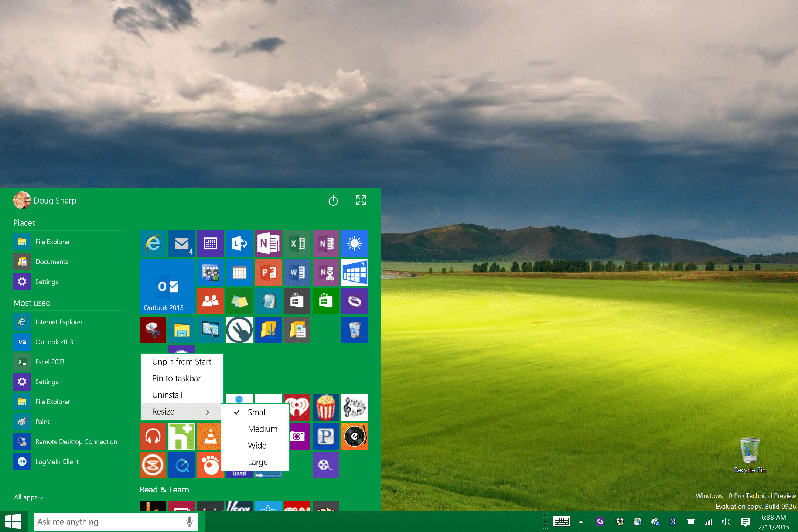The width and height of the screenshot is (798, 532).
Task: Choose Uninstall in context menu
Action: point(181,395)
